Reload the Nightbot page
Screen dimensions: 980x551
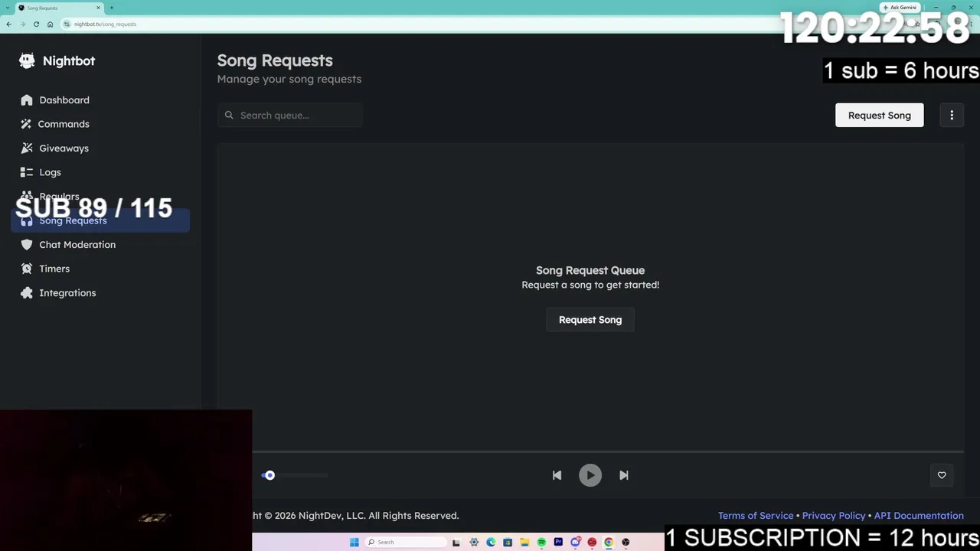tap(36, 24)
